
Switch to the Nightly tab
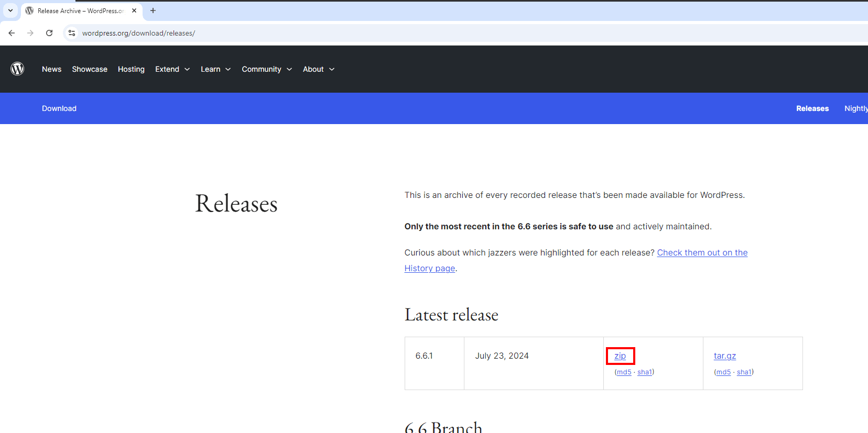[x=856, y=108]
